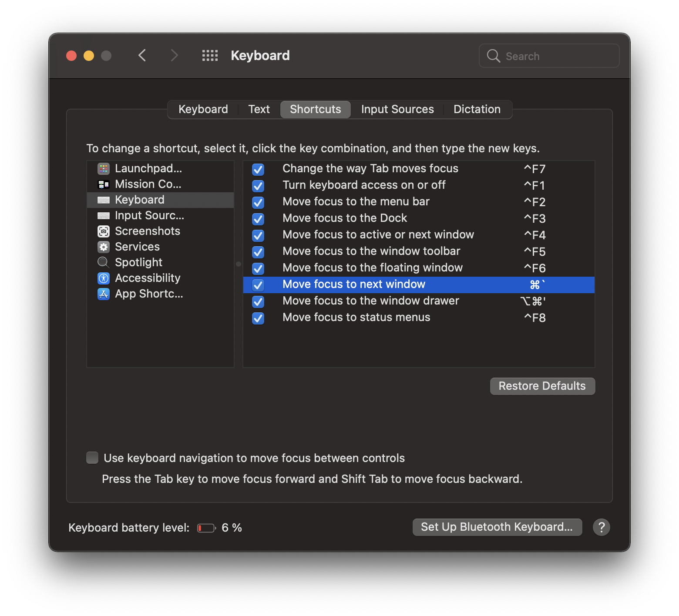Open help with the question mark button
Viewport: 679px width, 616px height.
coord(602,527)
